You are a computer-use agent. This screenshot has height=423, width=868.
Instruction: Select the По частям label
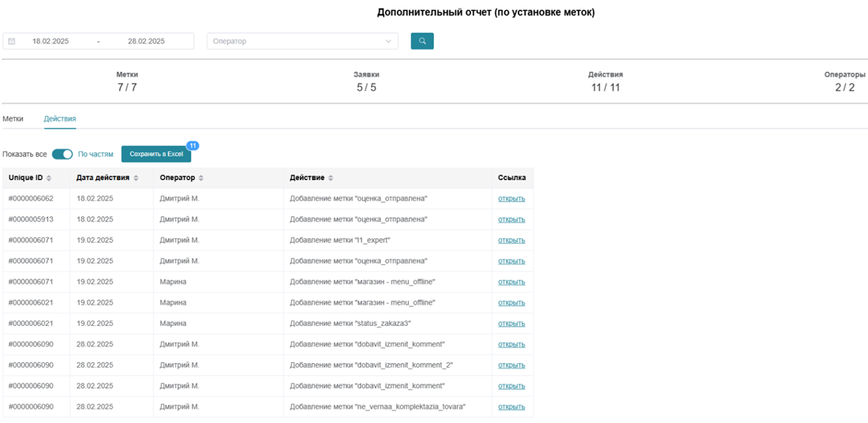(95, 154)
